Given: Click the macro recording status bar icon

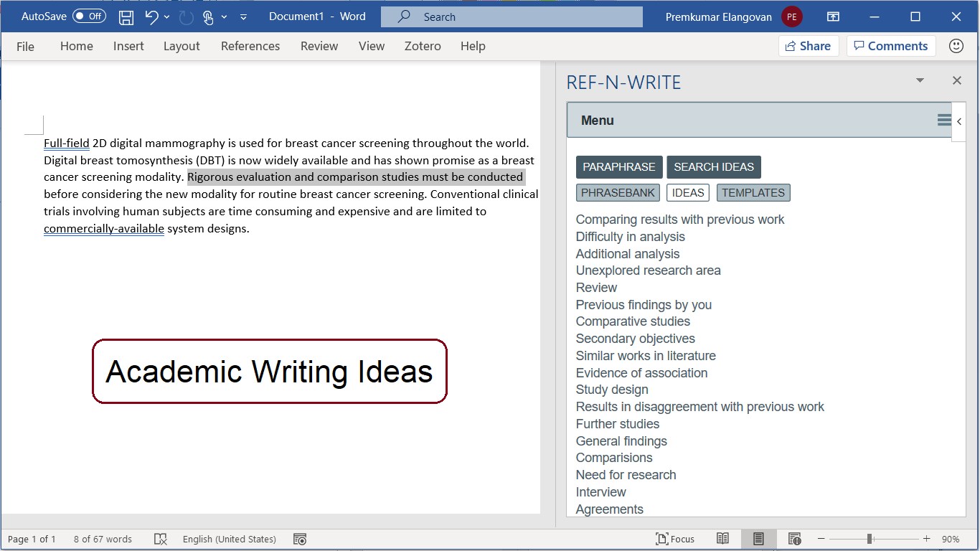Looking at the screenshot, I should click(300, 539).
